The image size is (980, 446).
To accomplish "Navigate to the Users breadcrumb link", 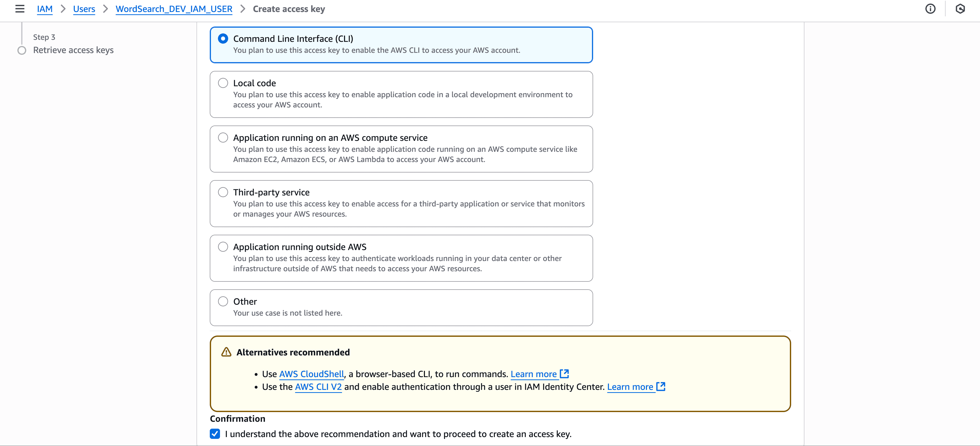I will point(84,9).
